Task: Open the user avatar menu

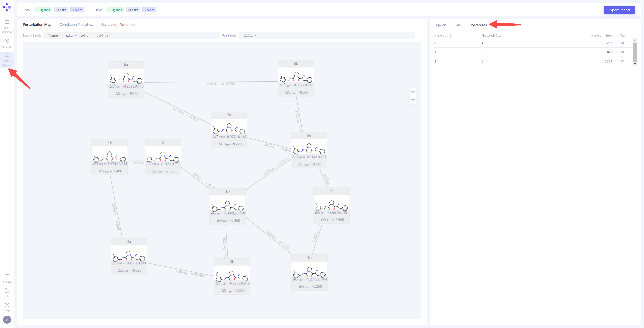Action: 7,319
